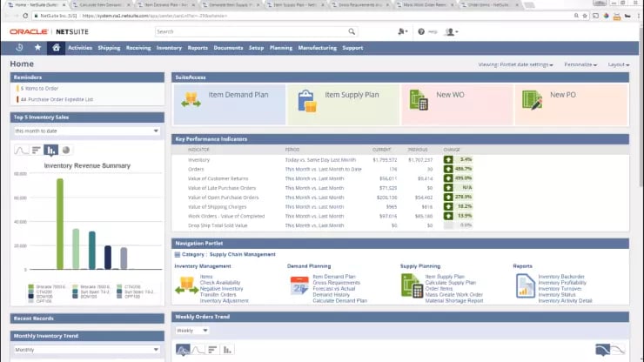Open Check Availability under Inventory Management
644x362 pixels.
pyautogui.click(x=220, y=283)
